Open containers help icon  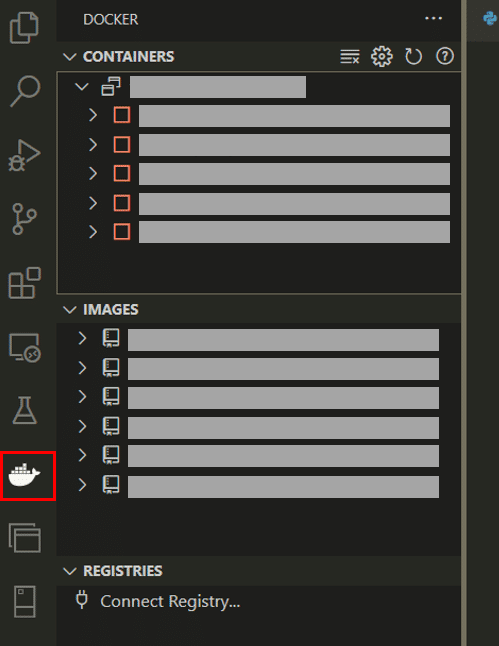click(445, 56)
